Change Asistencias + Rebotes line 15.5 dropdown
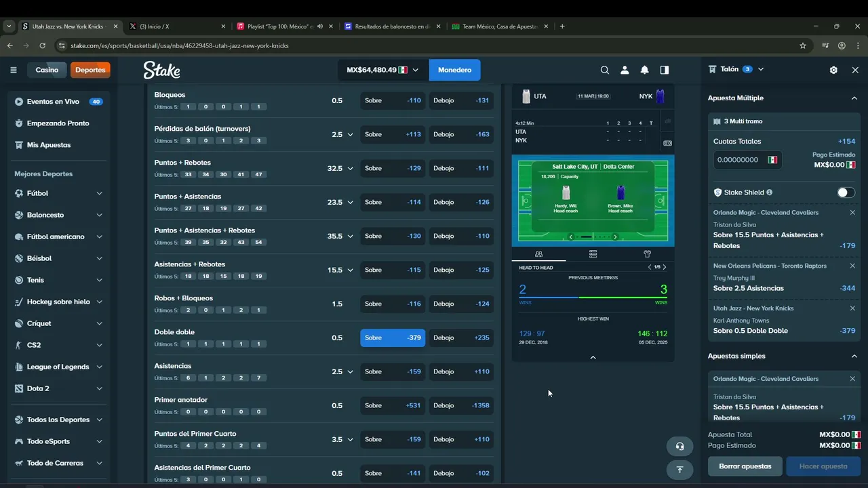The height and width of the screenshot is (488, 868). (340, 270)
